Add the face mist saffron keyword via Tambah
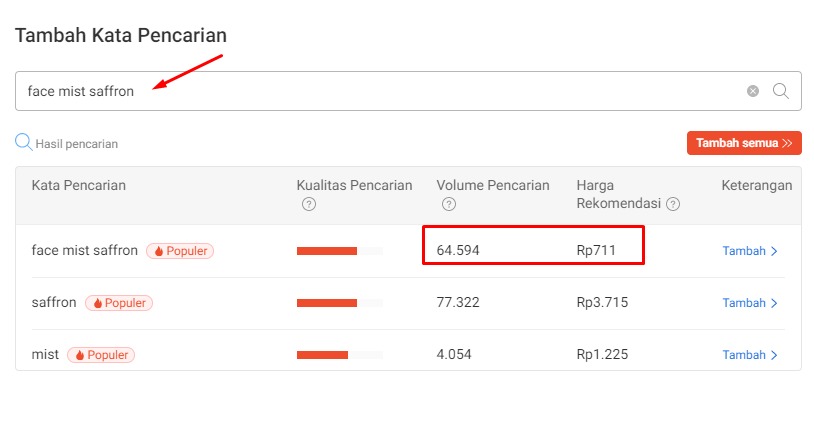 [749, 251]
